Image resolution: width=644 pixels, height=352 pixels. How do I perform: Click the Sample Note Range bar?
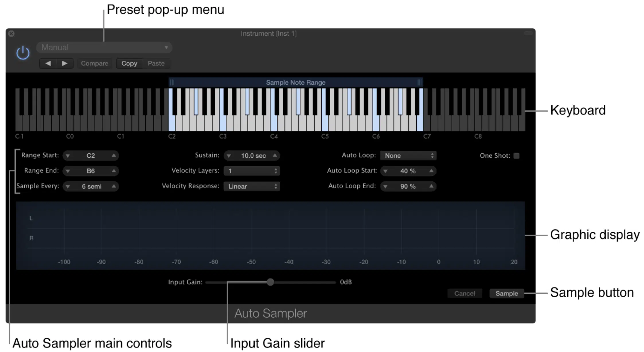pos(296,83)
